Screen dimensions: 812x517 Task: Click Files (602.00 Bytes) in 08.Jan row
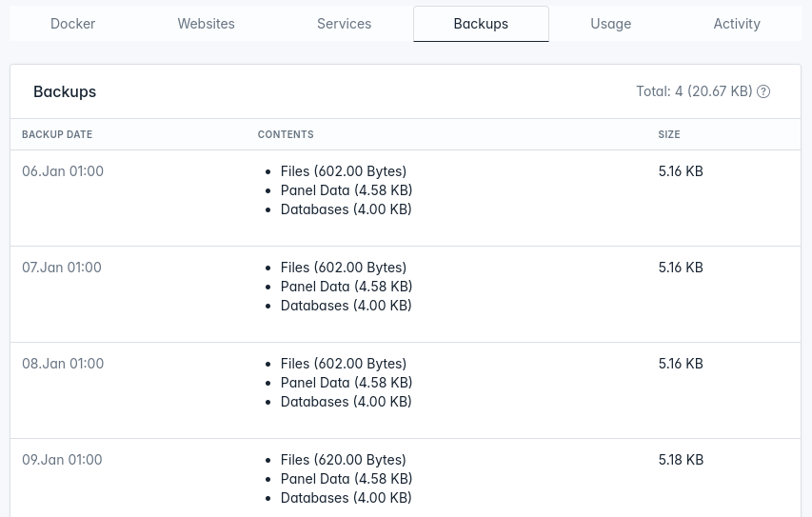[344, 364]
